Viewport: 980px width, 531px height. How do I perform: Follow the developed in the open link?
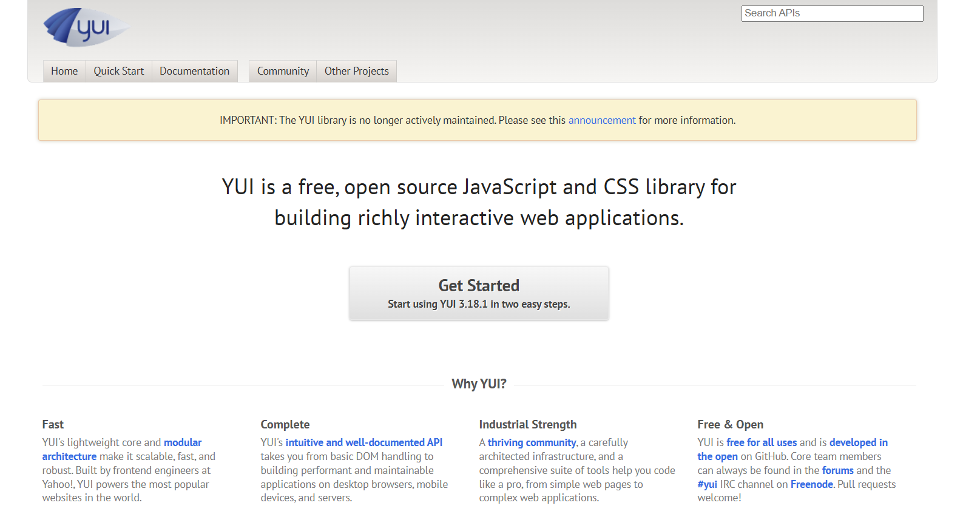pos(858,442)
